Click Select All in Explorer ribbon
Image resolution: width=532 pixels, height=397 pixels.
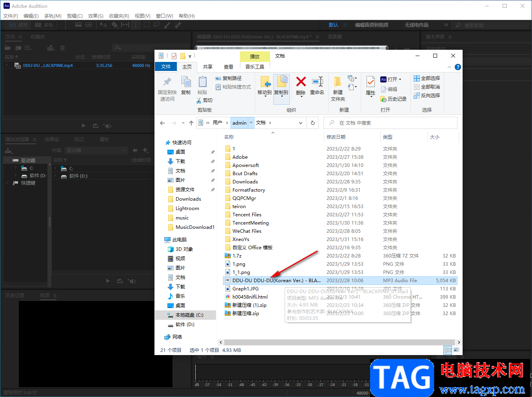coord(427,78)
